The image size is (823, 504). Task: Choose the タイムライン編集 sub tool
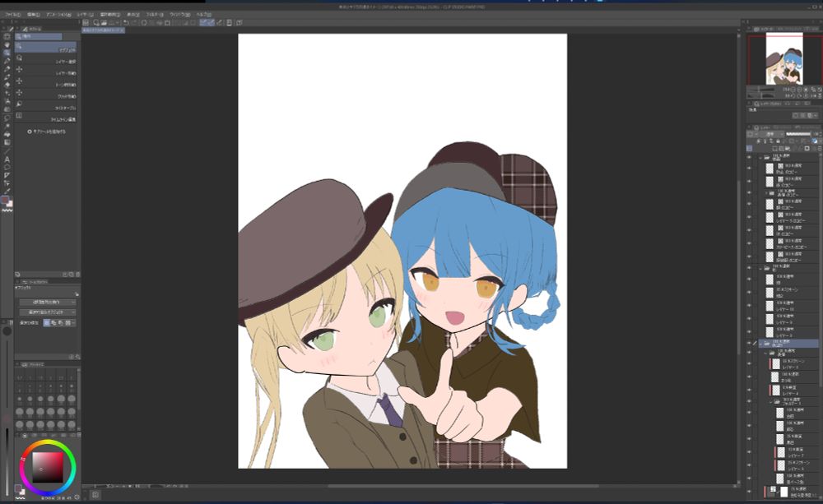click(46, 117)
